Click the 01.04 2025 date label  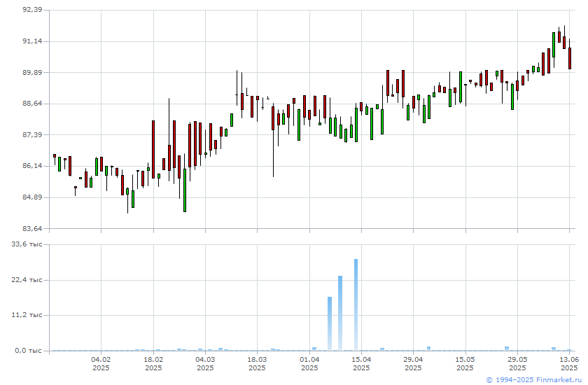(x=309, y=363)
